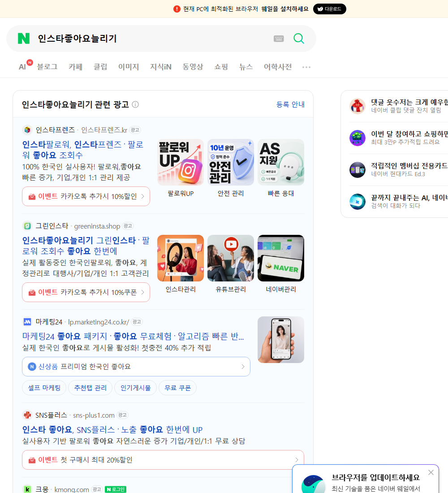Click the 셀프 마케팅 chip
This screenshot has height=493, width=448.
(44, 388)
